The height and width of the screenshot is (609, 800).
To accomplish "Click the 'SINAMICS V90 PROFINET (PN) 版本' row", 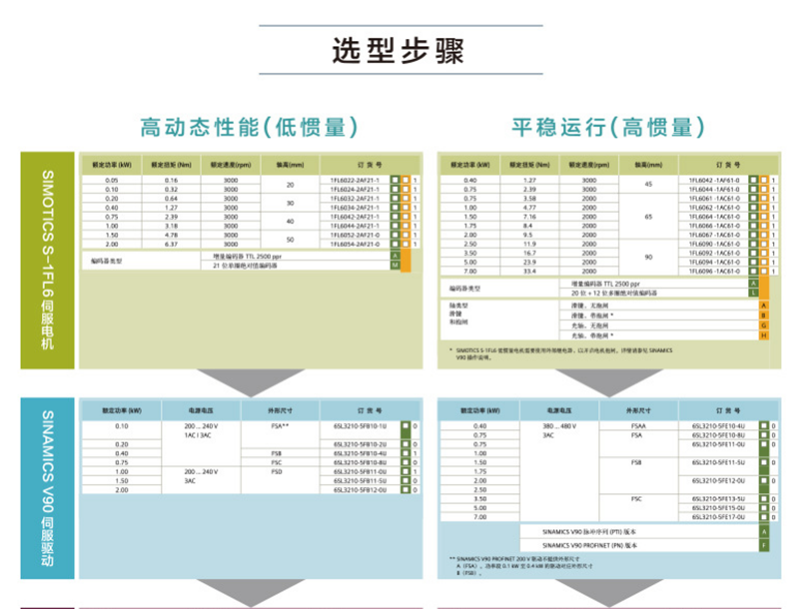I will click(640, 545).
